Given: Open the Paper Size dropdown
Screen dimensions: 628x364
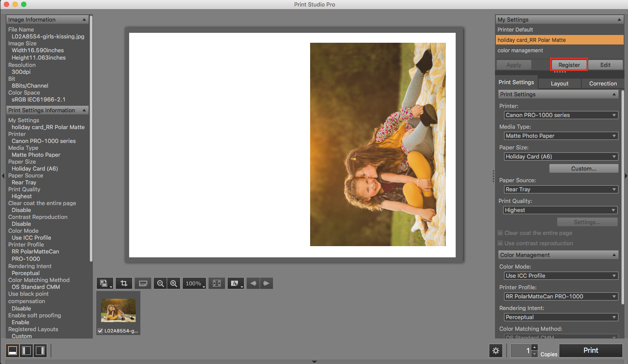Looking at the screenshot, I should point(561,156).
